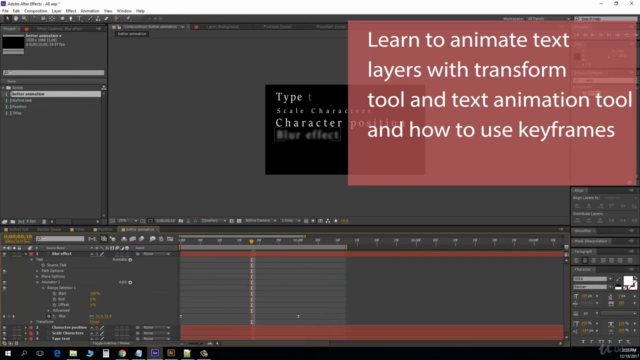Image resolution: width=640 pixels, height=360 pixels.
Task: Hide the Type text layer
Action: coord(4,339)
